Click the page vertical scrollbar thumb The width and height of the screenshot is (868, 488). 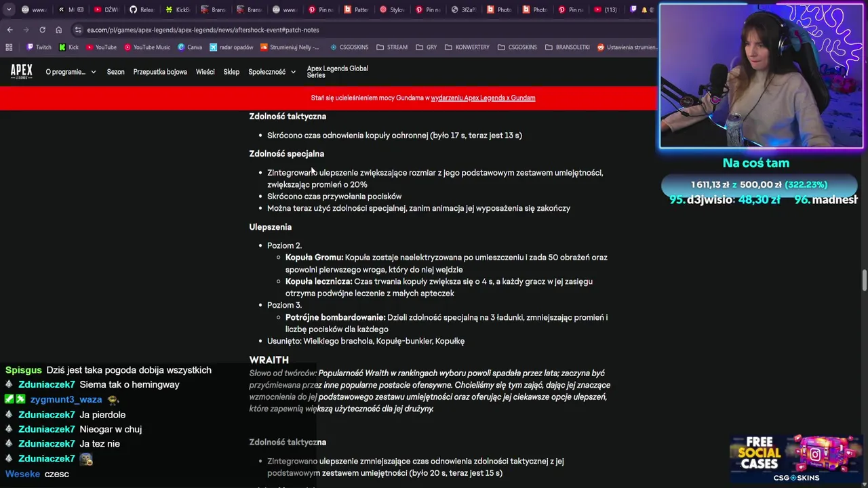864,281
